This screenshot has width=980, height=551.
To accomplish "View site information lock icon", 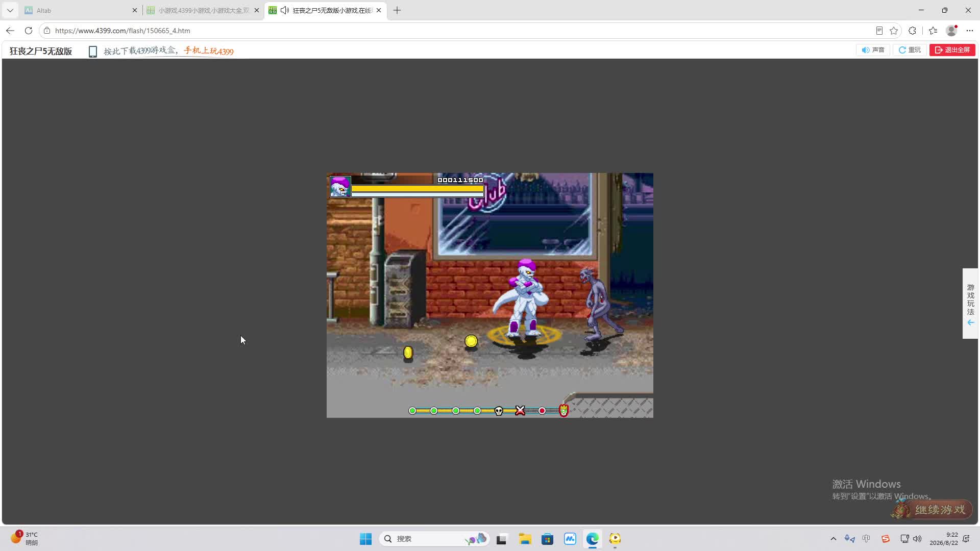I will [47, 31].
